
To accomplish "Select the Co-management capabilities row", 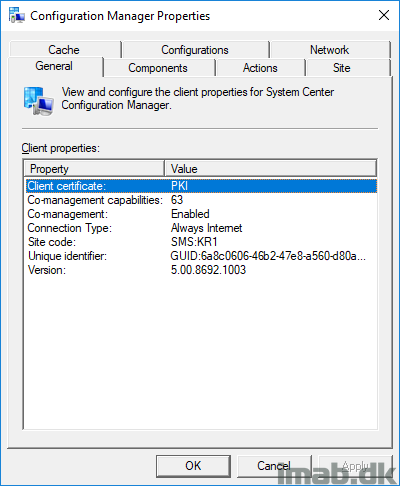I will [201, 200].
